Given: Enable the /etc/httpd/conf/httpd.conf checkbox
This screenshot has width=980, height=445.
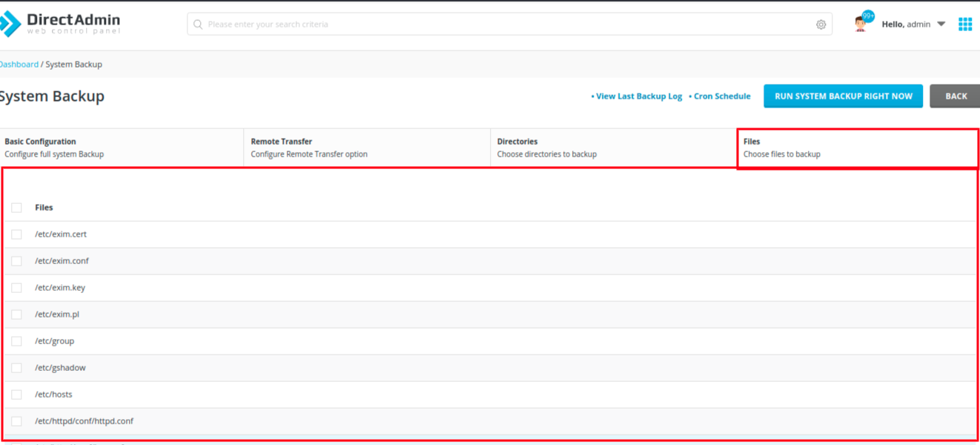Looking at the screenshot, I should coord(16,421).
